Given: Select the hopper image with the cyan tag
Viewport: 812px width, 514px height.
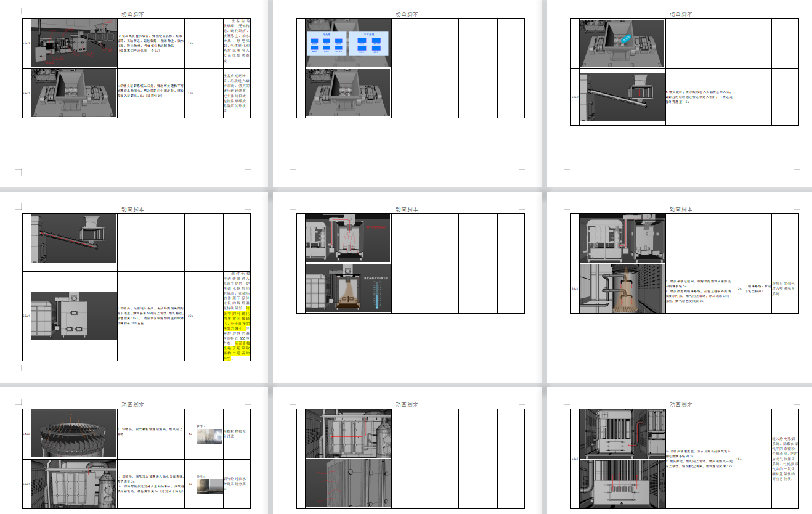Looking at the screenshot, I should [622, 43].
